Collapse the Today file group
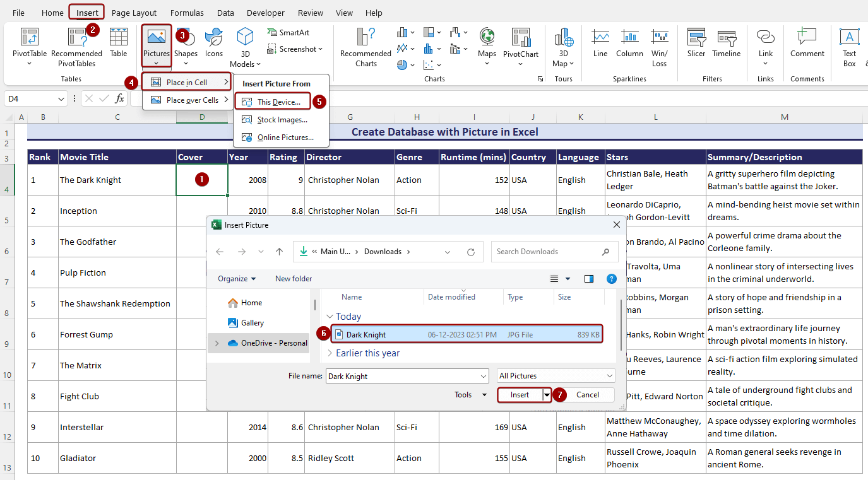 (x=329, y=317)
